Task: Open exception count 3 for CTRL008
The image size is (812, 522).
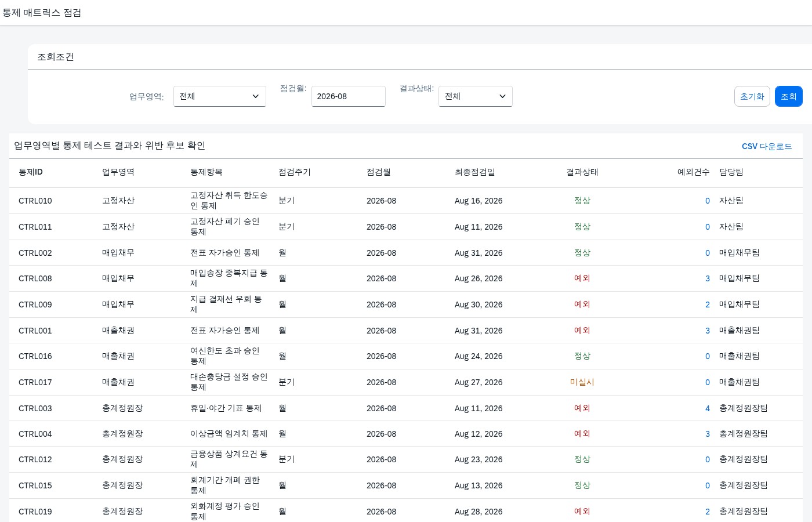Action: point(708,278)
